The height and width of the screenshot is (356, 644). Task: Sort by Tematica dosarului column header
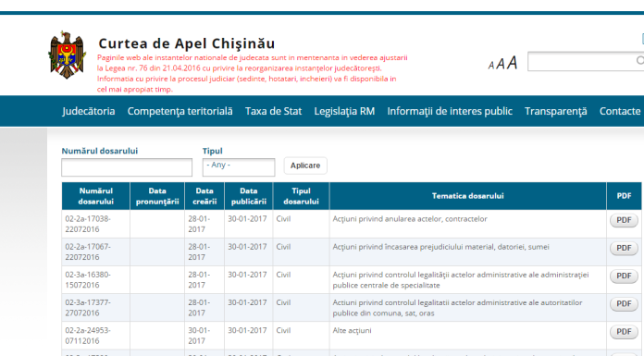[x=468, y=196]
